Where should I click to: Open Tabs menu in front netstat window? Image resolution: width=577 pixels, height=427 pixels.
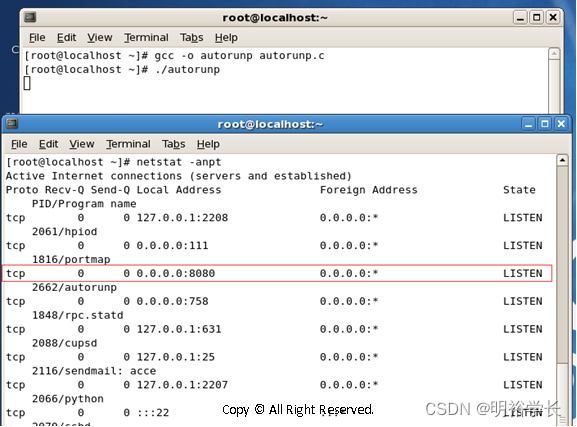tap(173, 144)
